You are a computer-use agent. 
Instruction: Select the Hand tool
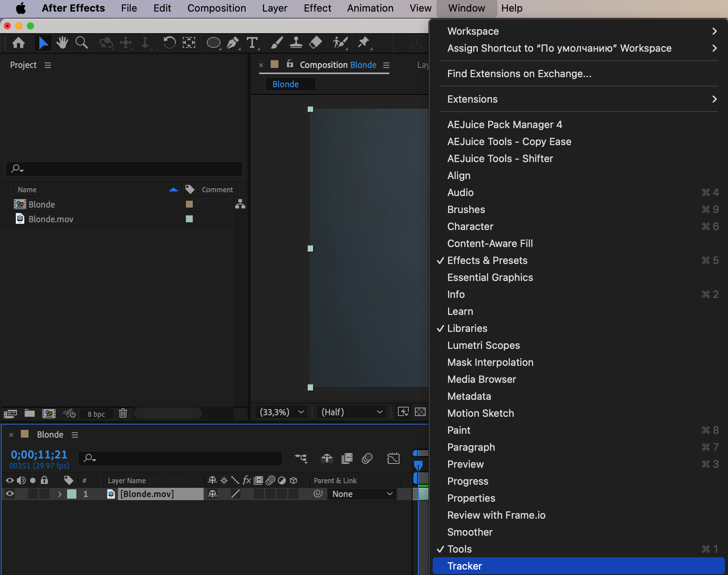click(x=62, y=43)
